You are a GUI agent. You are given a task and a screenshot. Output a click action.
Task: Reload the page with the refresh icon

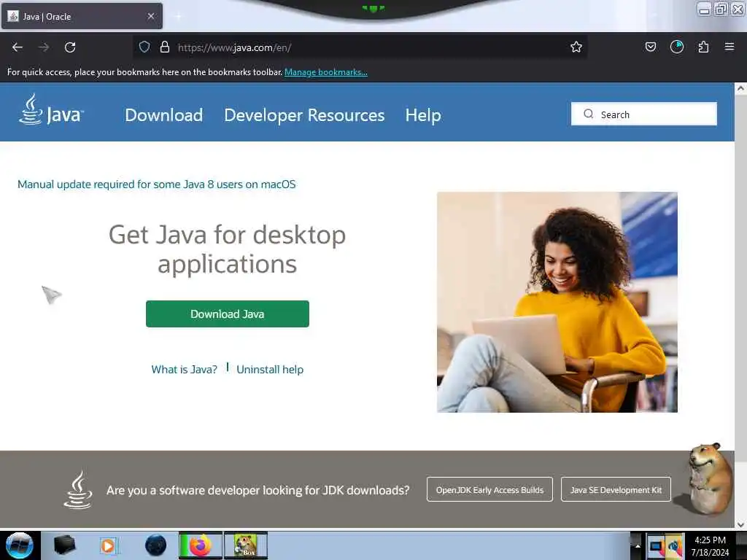point(70,47)
